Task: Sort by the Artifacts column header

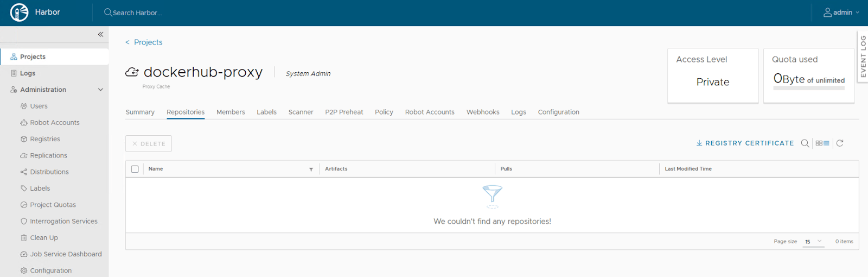Action: pos(336,169)
